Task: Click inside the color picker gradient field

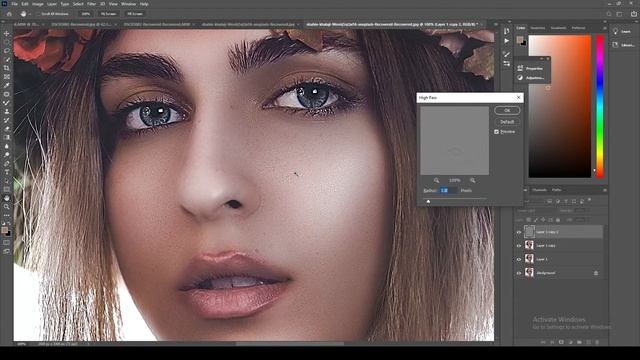Action: (x=560, y=107)
